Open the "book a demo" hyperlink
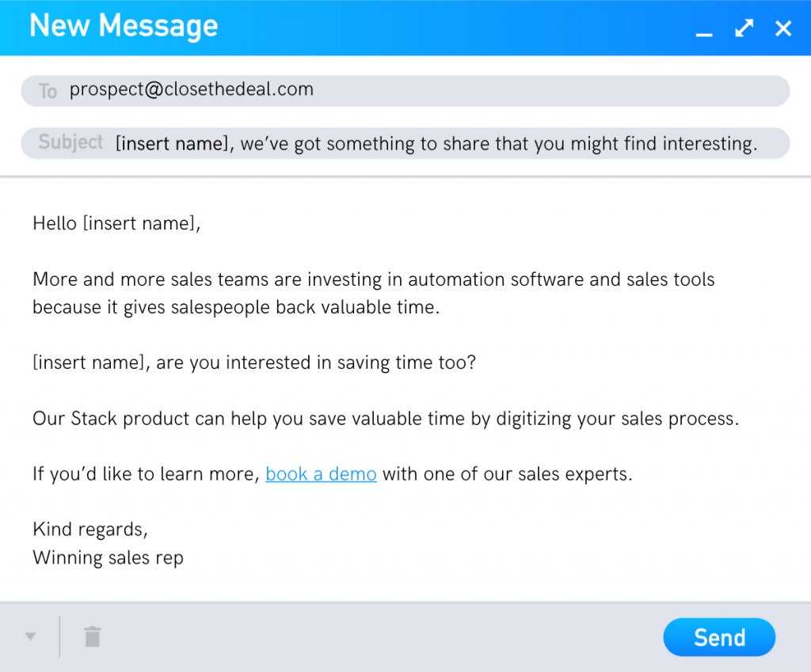Viewport: 811px width, 672px height. coord(321,473)
